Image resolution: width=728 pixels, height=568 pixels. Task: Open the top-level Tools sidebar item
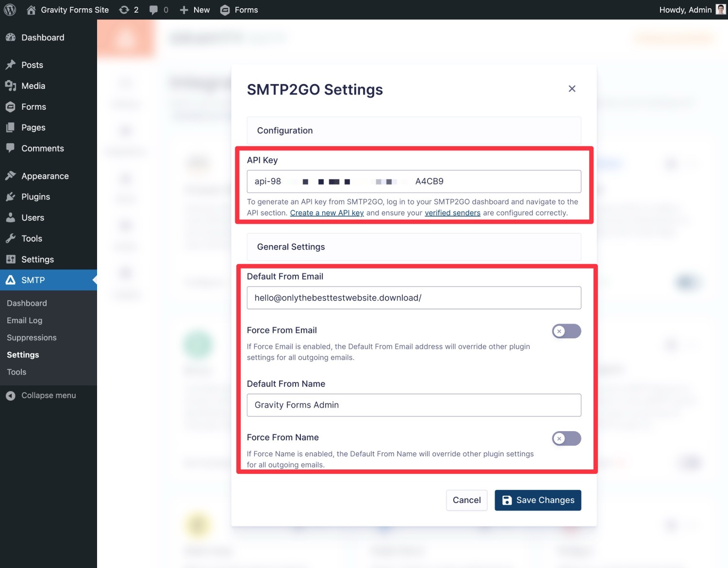coord(49,238)
